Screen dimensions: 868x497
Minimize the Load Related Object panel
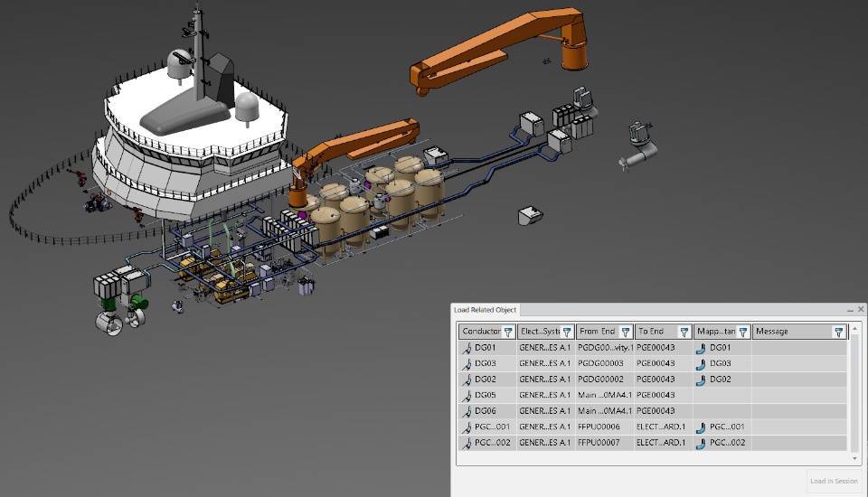pyautogui.click(x=850, y=310)
